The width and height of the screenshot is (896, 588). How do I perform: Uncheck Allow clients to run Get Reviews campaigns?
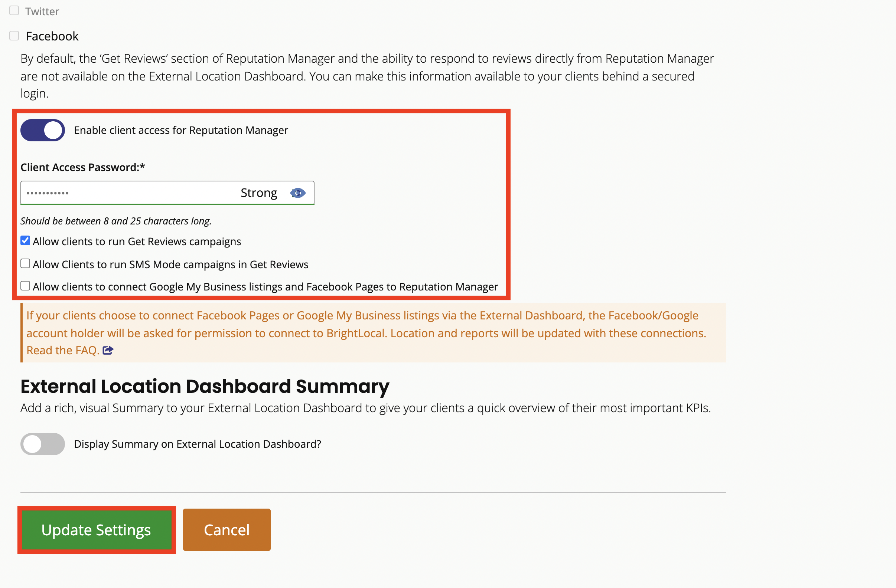coord(25,241)
